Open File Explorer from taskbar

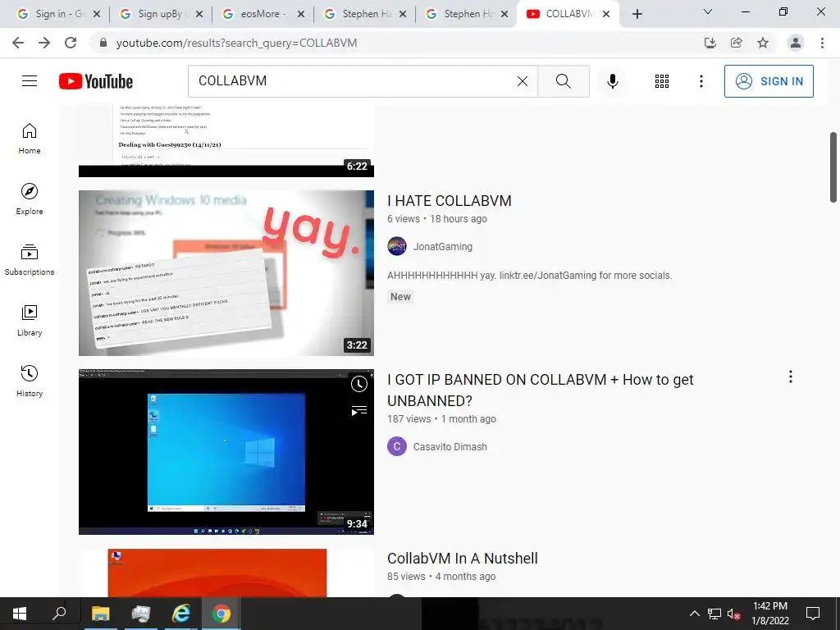[x=100, y=614]
